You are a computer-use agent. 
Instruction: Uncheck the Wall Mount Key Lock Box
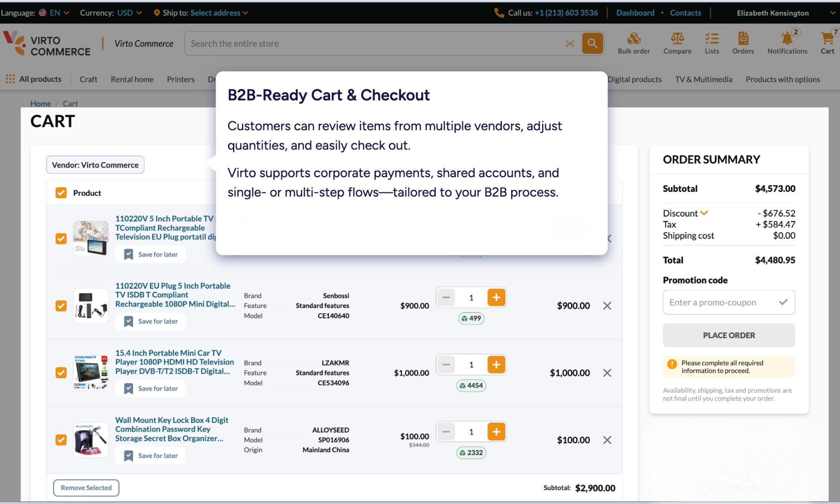coord(61,440)
